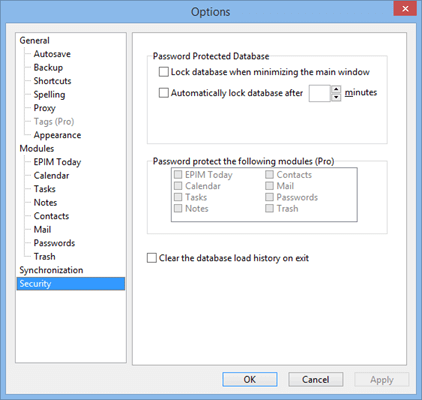
Task: Tick the Tasks module protection checkbox
Action: pos(178,197)
